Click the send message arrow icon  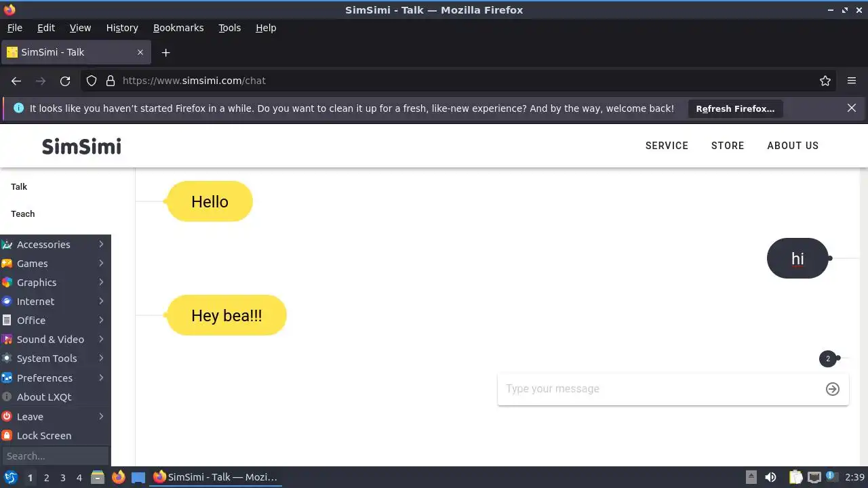click(833, 388)
